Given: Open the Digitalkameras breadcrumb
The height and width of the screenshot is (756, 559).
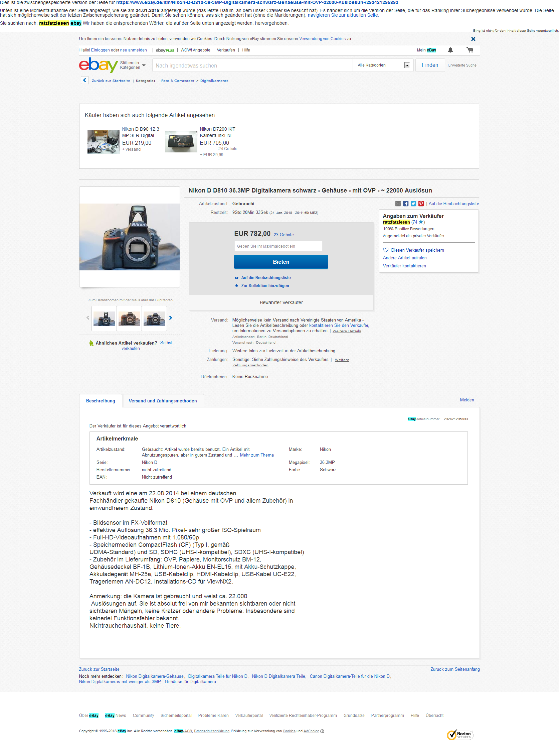Looking at the screenshot, I should click(214, 81).
